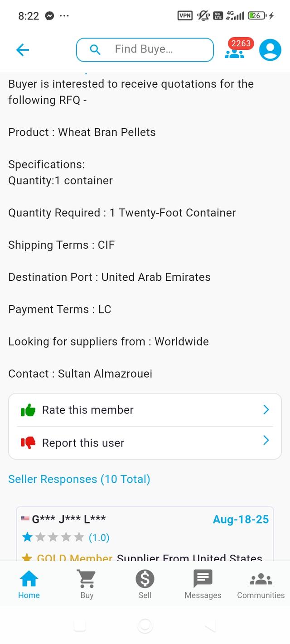
Task: Tap the green thumbs-up icon
Action: coord(28,410)
